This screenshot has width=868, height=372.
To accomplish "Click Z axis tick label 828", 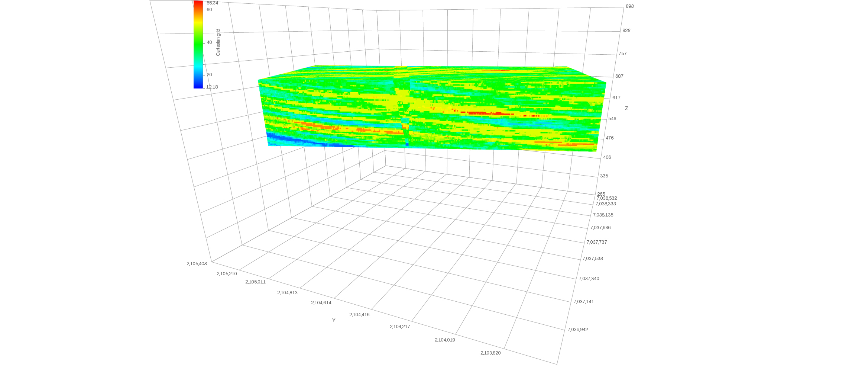I will (626, 31).
